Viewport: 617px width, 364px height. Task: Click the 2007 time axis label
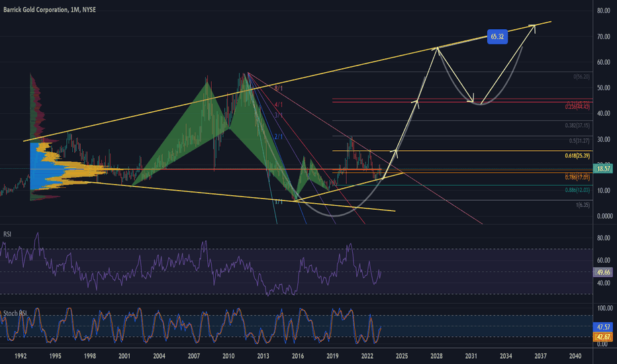point(193,356)
